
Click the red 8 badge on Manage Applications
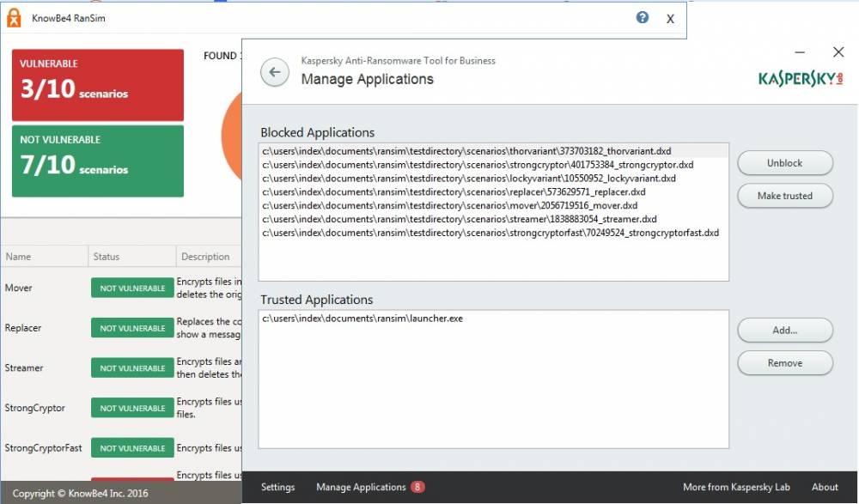pos(417,487)
